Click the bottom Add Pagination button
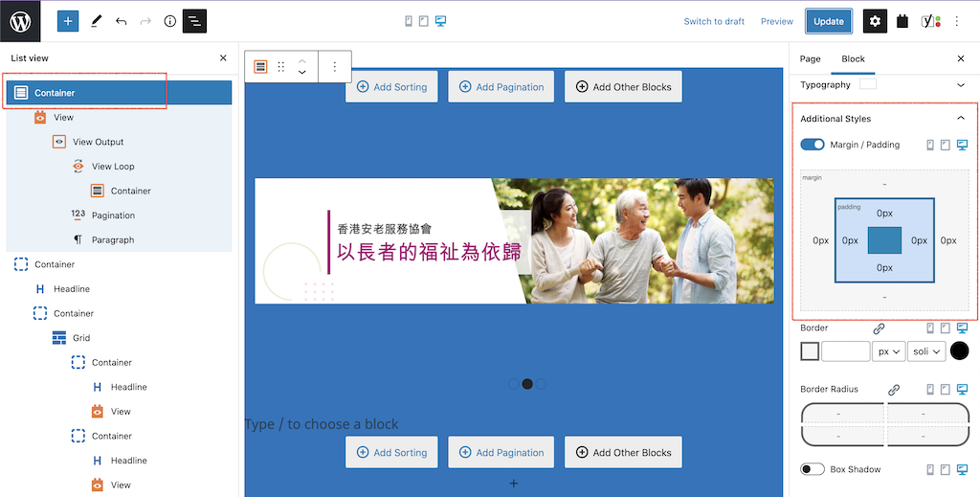980x497 pixels. tap(501, 453)
